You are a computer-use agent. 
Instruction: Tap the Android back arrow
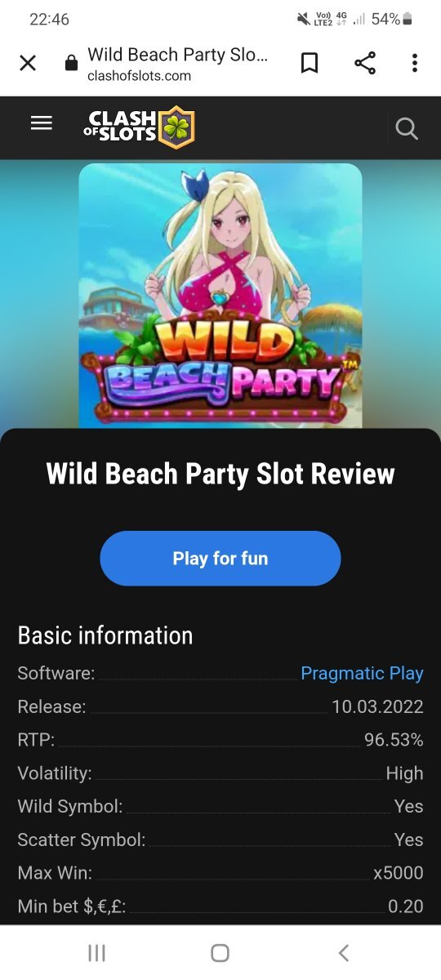coord(344,953)
